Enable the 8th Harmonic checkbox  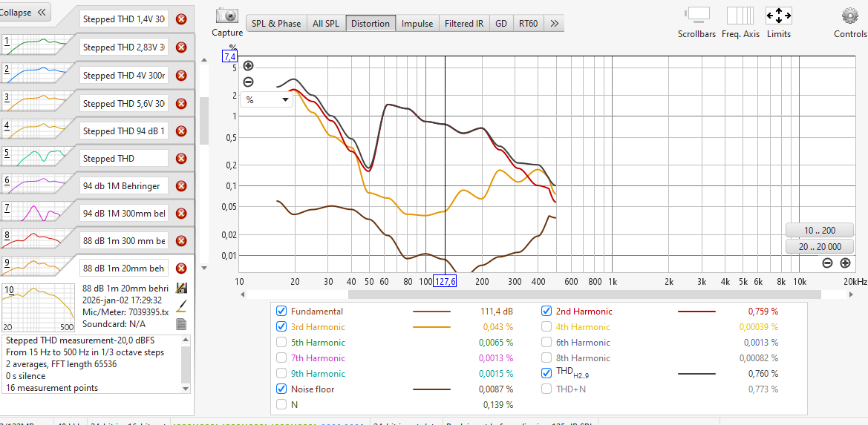click(x=546, y=357)
